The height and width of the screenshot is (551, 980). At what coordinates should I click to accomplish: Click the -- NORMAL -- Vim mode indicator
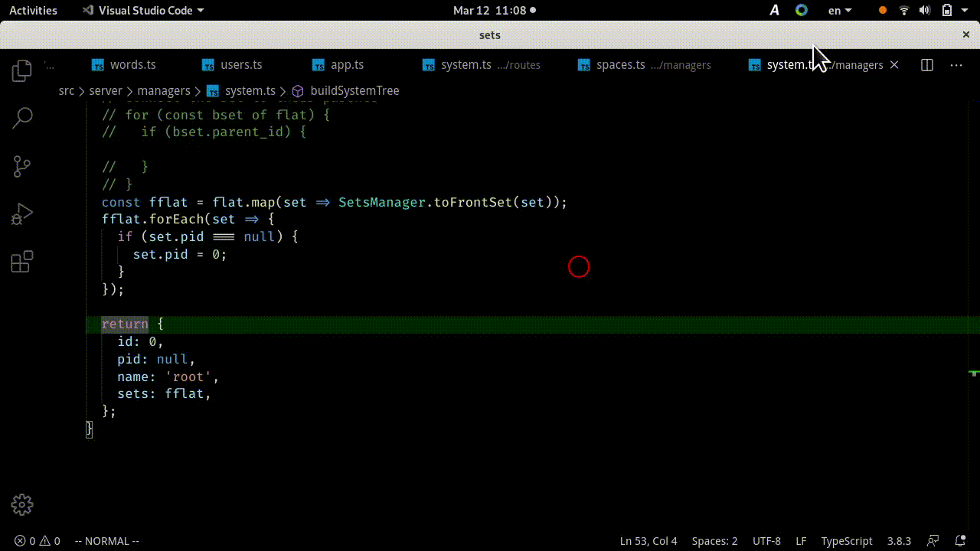point(107,541)
